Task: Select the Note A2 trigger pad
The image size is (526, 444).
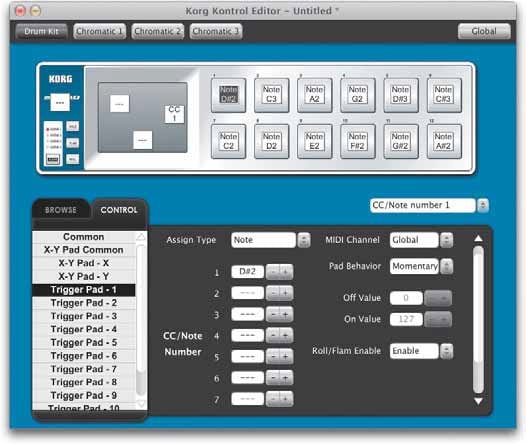Action: [x=314, y=95]
